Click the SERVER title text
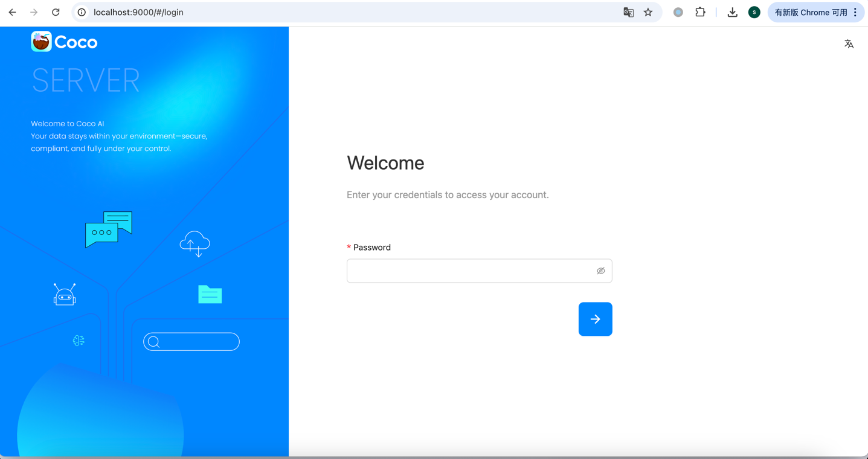Screen dimensions: 868x459 [85, 80]
